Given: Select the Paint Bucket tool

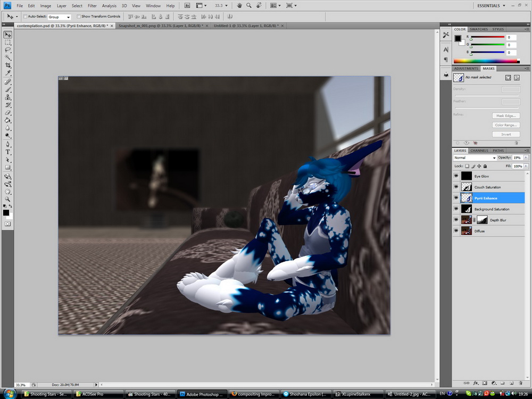Looking at the screenshot, I should click(x=8, y=120).
